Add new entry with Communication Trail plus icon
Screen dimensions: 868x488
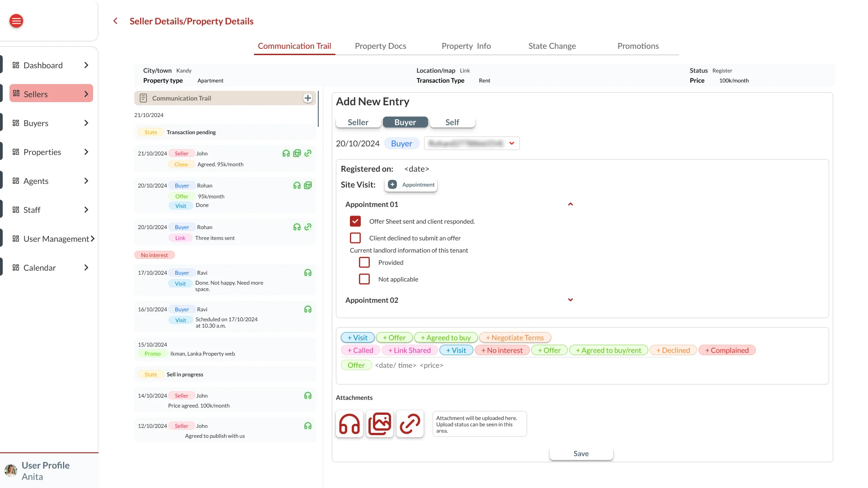click(308, 98)
